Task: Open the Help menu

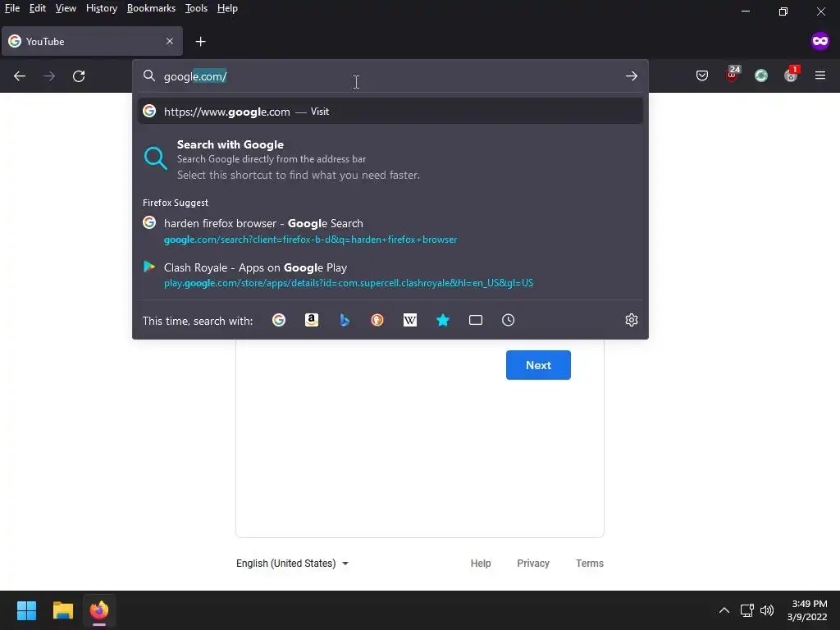Action: pyautogui.click(x=227, y=8)
